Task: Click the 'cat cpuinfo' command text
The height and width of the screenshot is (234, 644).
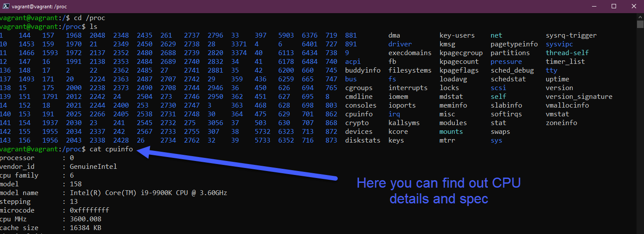Action: pos(111,149)
